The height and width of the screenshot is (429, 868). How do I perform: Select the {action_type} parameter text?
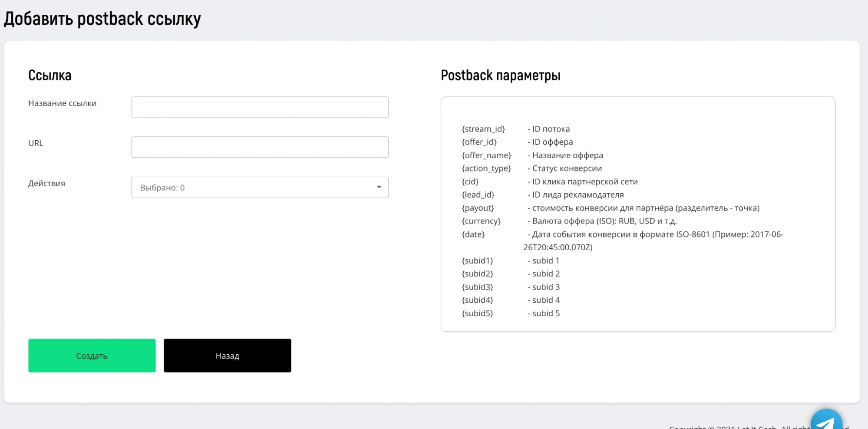coord(486,168)
